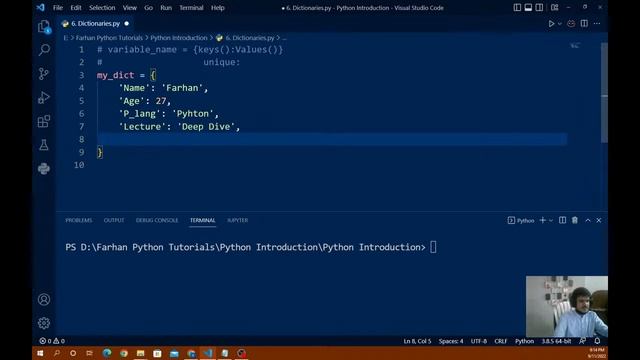The height and width of the screenshot is (360, 640).
Task: Open Microsoft Edge from taskbar
Action: [107, 353]
